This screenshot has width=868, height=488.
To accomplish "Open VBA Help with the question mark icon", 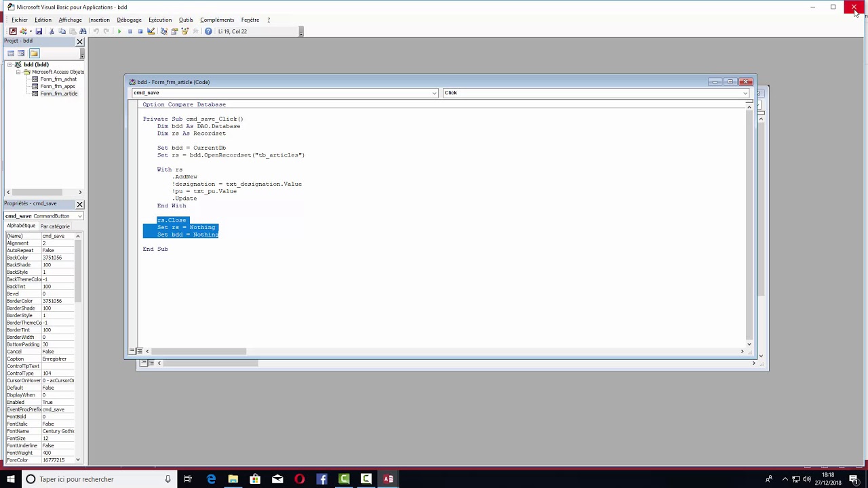I will click(208, 31).
